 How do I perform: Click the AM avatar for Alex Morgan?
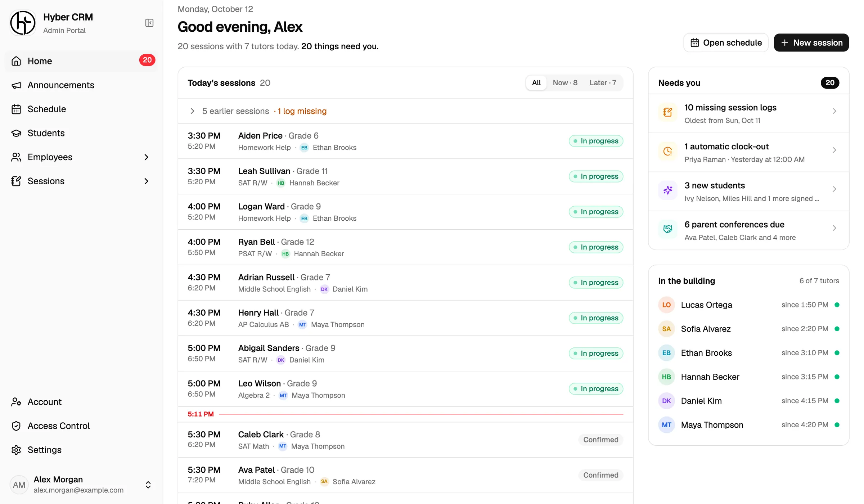19,485
